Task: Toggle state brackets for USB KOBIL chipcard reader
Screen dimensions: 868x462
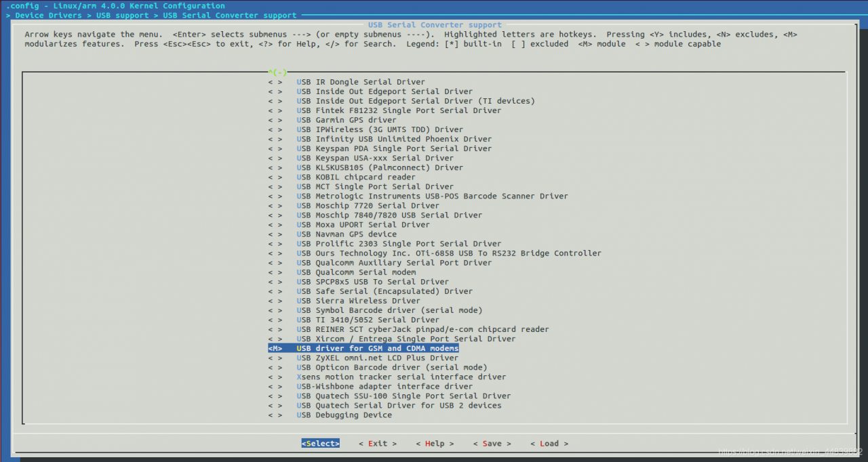Action: pyautogui.click(x=275, y=177)
